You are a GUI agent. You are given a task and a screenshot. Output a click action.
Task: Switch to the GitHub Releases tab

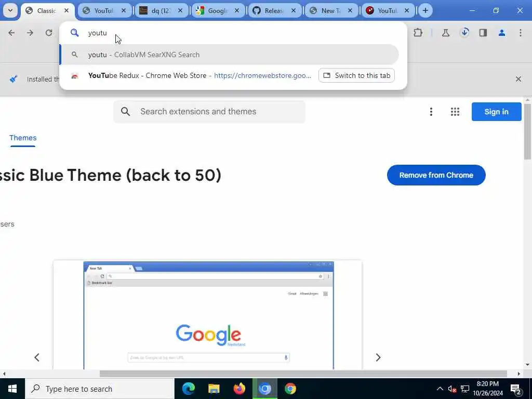tap(274, 11)
